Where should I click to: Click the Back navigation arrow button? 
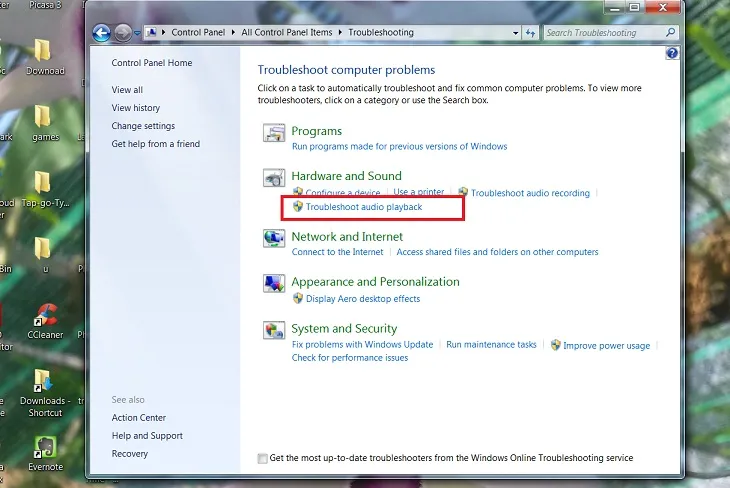[101, 33]
